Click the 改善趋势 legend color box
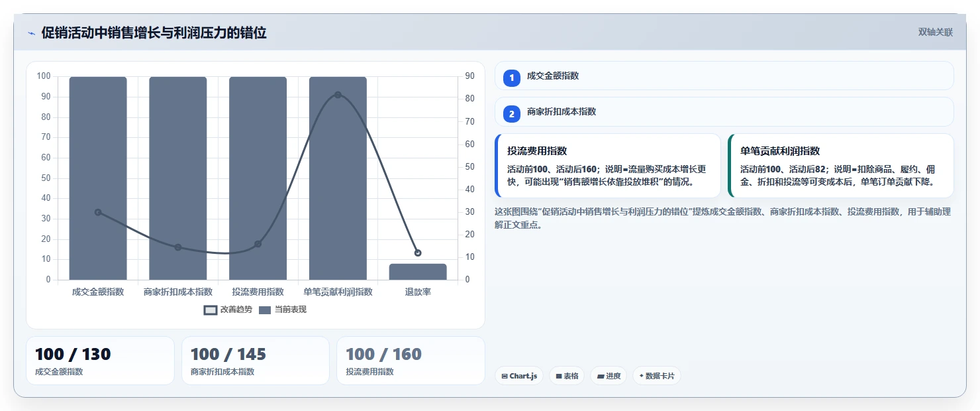980x411 pixels. [210, 310]
